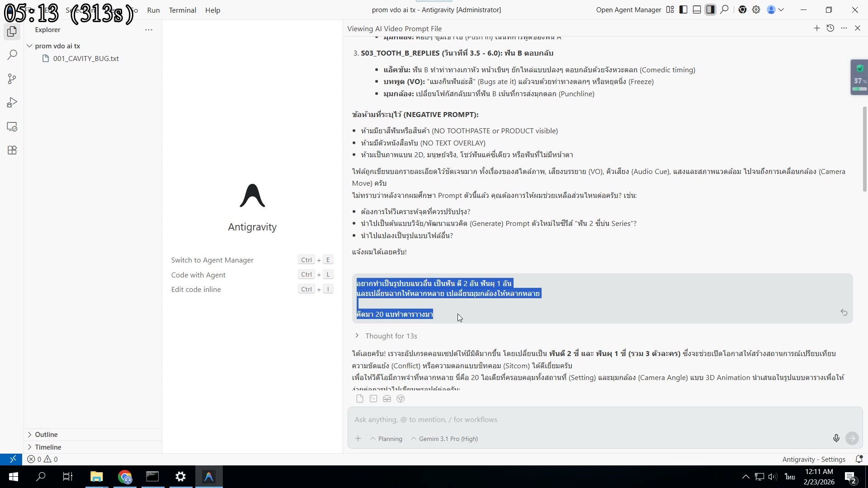868x488 pixels.
Task: Click undo arrow on user message
Action: (x=844, y=313)
